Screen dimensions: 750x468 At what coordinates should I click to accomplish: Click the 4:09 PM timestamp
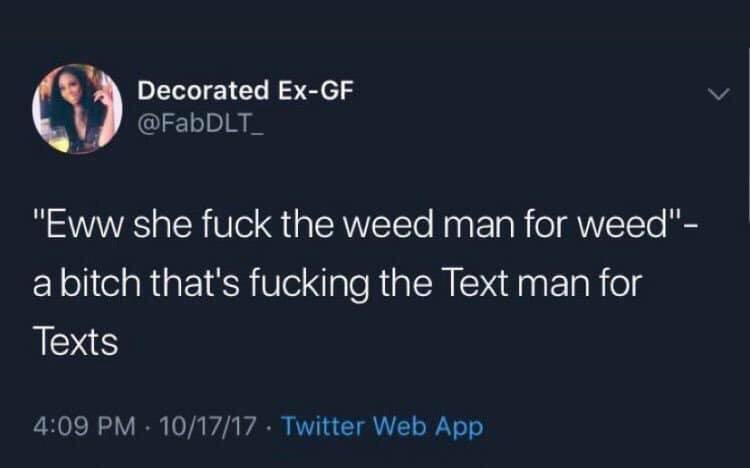(x=84, y=426)
